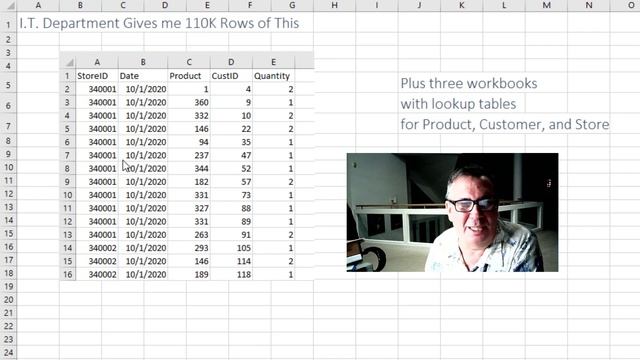Click Product value 237 in embedded table

point(201,155)
